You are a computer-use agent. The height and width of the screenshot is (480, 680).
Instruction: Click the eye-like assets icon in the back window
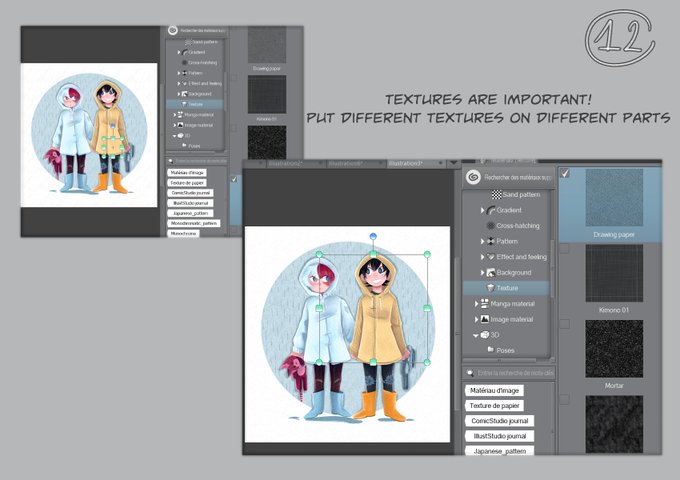tap(173, 30)
